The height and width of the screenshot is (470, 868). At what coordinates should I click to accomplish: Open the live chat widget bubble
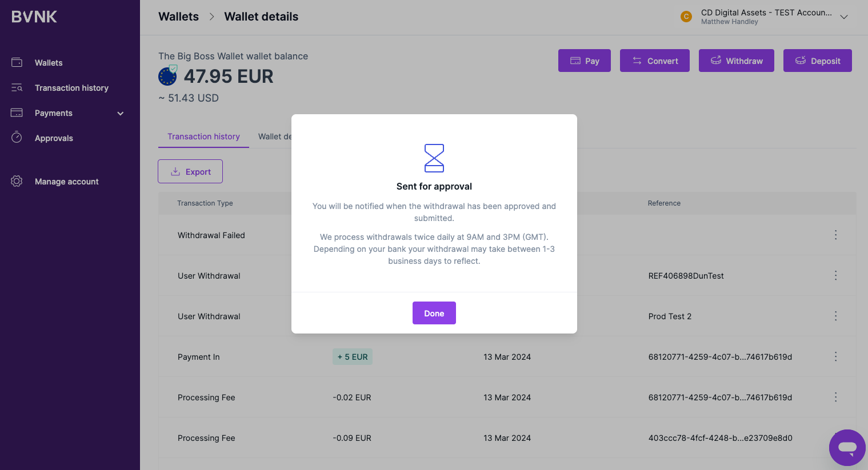[847, 448]
